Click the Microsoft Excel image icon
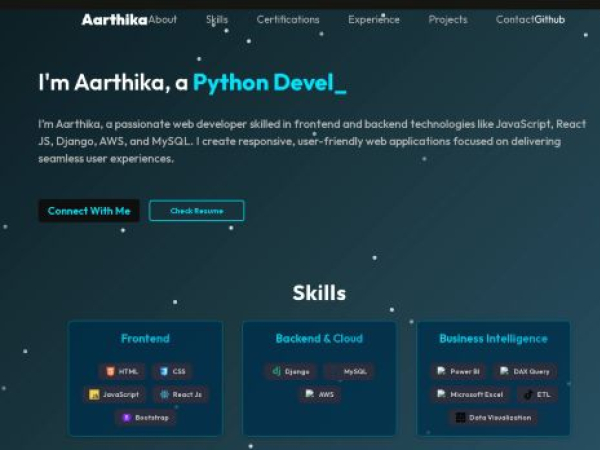This screenshot has height=450, width=600. click(441, 394)
